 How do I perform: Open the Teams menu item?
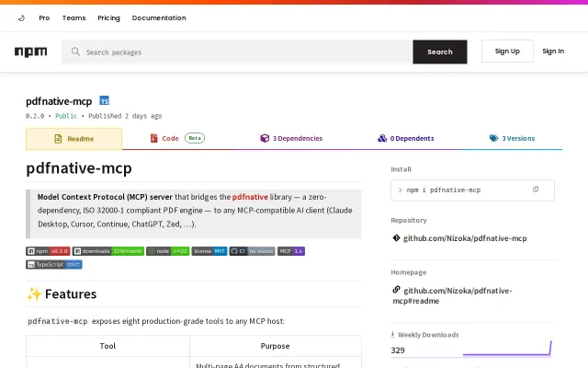coord(73,17)
